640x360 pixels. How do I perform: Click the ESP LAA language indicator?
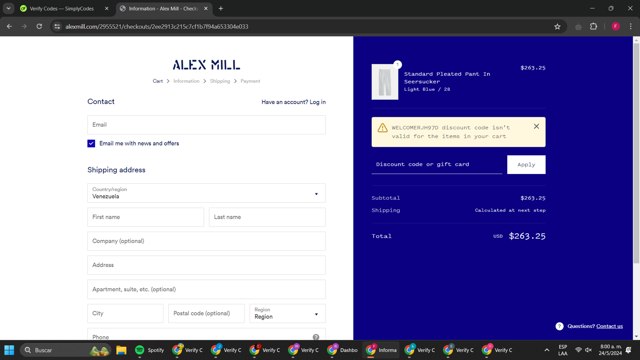[x=563, y=350]
